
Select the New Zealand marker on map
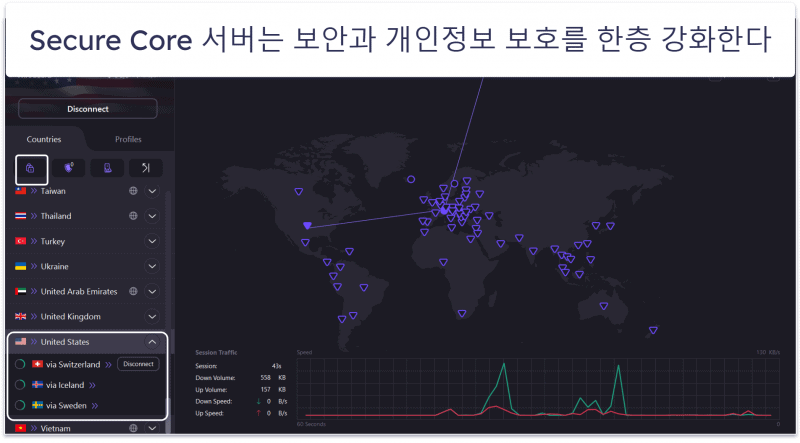(653, 331)
